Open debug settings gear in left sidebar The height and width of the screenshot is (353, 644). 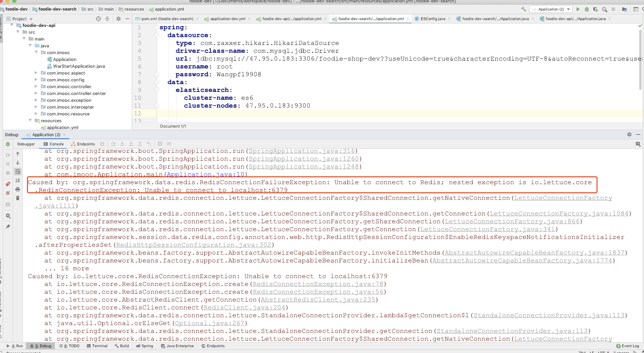coord(8,215)
